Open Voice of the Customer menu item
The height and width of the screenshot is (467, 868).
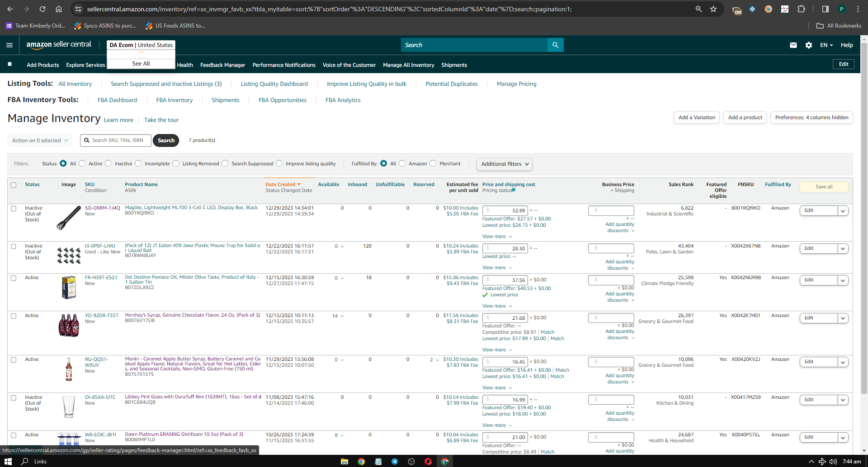point(349,65)
